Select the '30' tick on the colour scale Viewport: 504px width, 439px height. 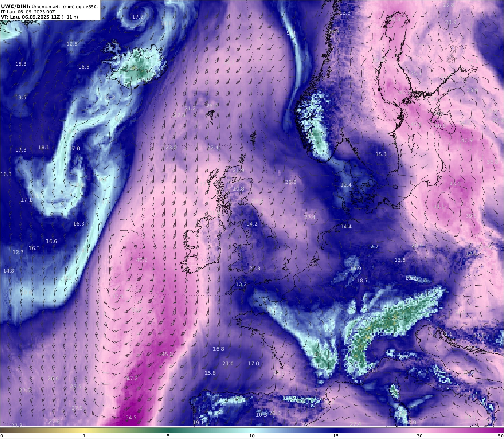(420, 436)
